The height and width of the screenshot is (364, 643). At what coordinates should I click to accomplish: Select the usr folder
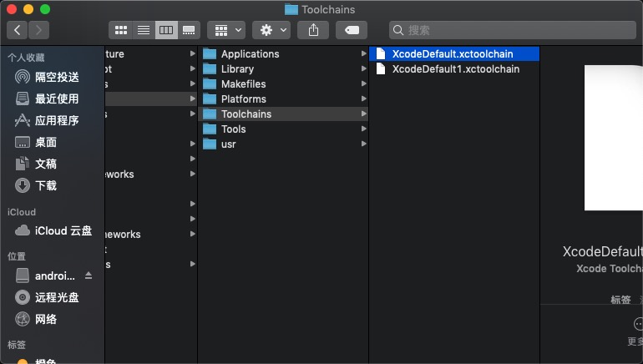[x=283, y=144]
